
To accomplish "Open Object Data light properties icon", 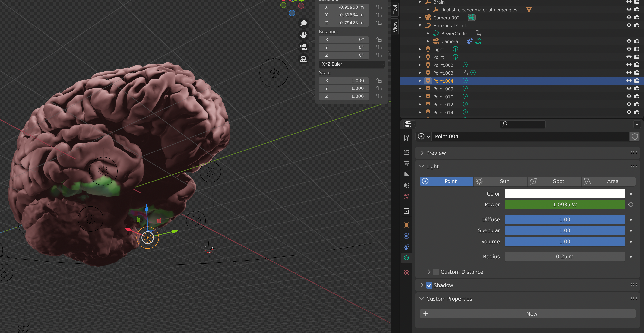I will [x=406, y=258].
